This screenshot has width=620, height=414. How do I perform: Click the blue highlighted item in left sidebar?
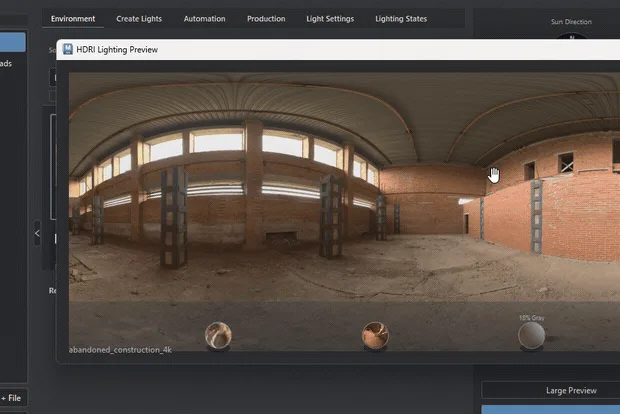coord(13,42)
